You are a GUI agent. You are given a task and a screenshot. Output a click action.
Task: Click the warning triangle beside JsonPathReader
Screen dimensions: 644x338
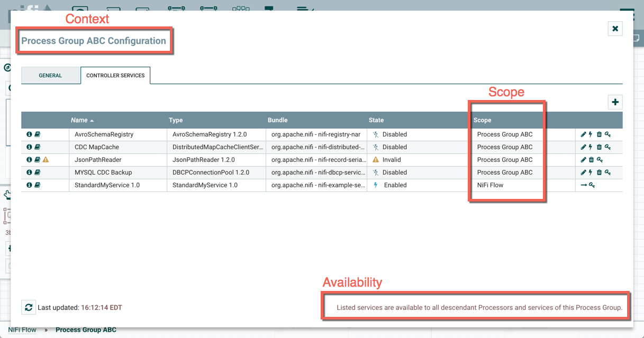45,160
